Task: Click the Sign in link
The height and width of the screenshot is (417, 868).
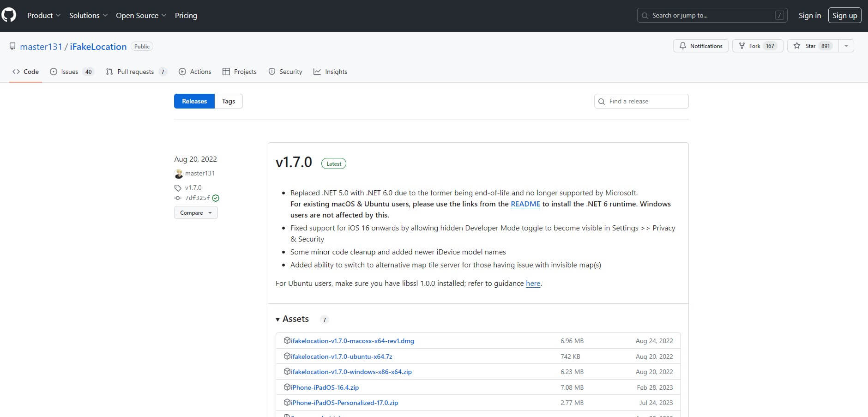Action: [x=810, y=15]
